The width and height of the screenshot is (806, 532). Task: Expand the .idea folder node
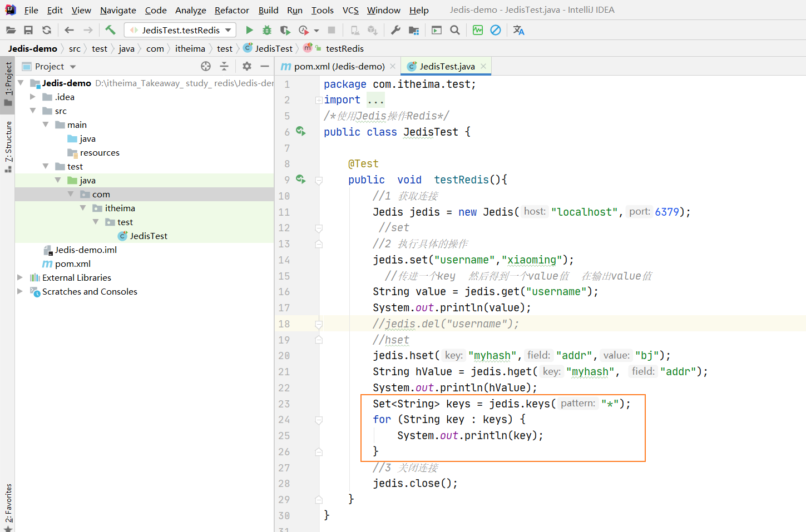coord(33,97)
